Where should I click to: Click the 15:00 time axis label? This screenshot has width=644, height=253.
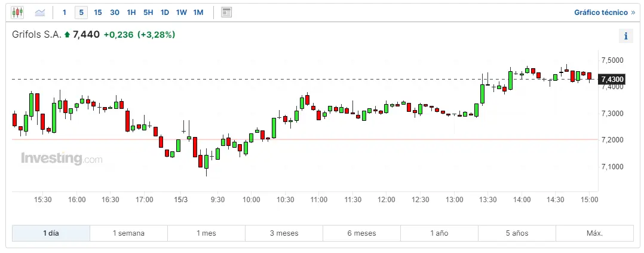(x=589, y=200)
